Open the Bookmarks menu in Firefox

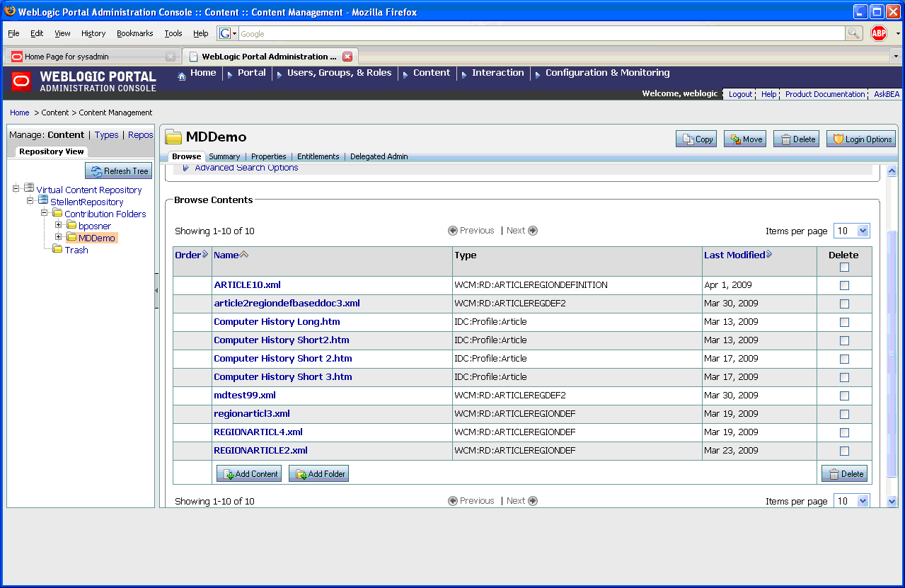pyautogui.click(x=135, y=33)
